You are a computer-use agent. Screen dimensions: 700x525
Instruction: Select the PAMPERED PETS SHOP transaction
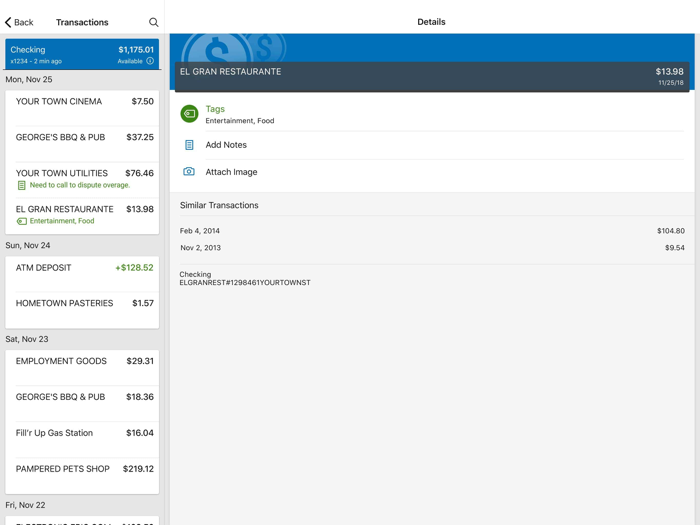pyautogui.click(x=82, y=474)
